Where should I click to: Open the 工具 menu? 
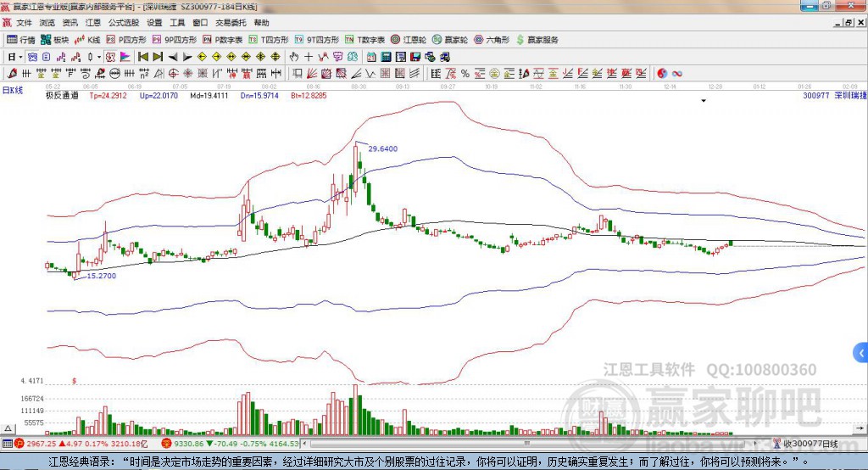[177, 23]
